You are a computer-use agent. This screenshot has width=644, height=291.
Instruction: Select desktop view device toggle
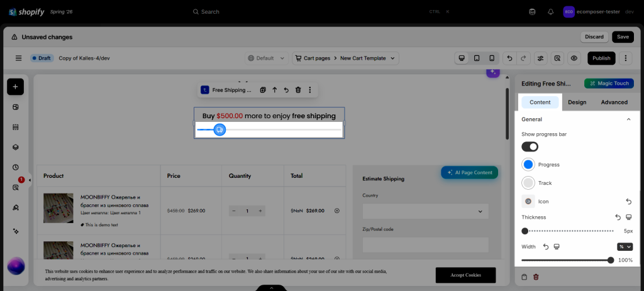coord(462,58)
